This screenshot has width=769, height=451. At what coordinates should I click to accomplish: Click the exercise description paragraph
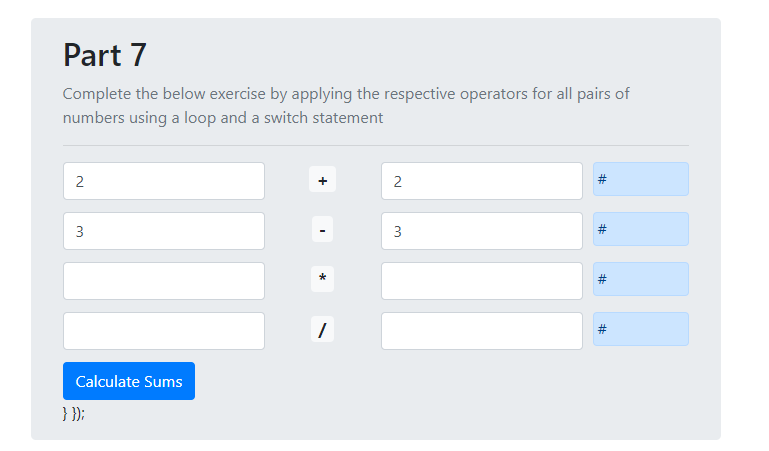pyautogui.click(x=345, y=106)
